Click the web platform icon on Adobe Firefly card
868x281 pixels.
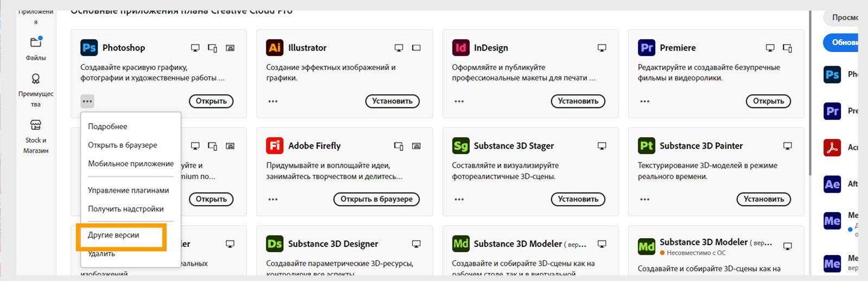click(416, 146)
